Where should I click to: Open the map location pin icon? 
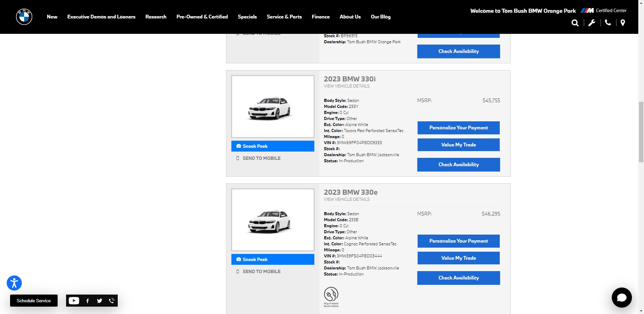click(623, 23)
